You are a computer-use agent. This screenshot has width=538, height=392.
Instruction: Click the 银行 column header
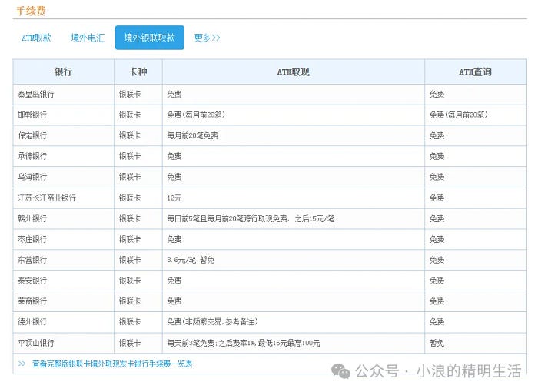pyautogui.click(x=63, y=71)
